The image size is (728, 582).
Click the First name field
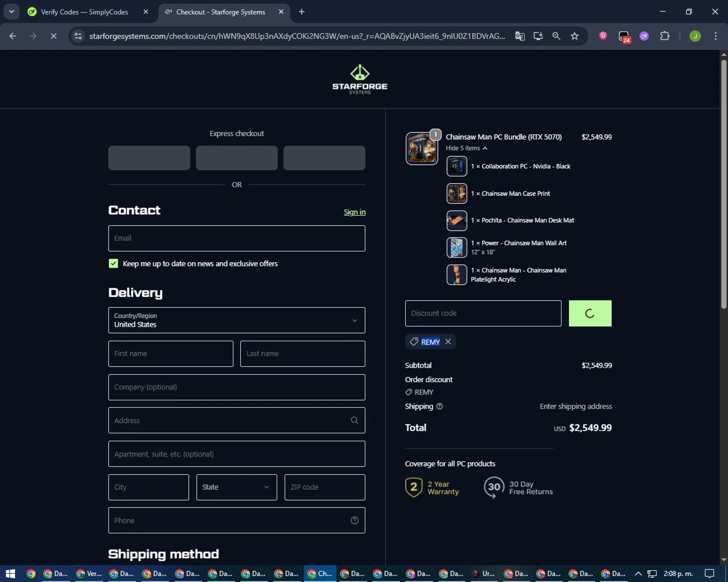click(x=170, y=354)
